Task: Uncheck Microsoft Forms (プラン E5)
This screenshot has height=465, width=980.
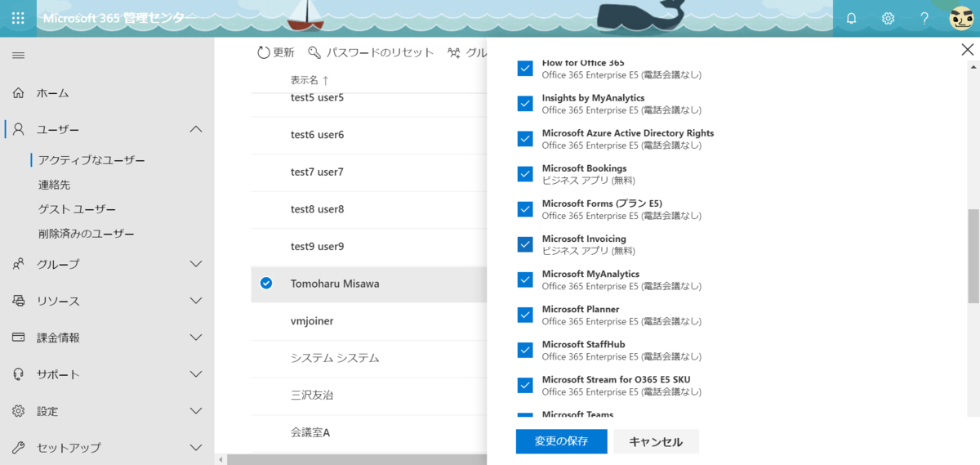Action: [x=525, y=209]
